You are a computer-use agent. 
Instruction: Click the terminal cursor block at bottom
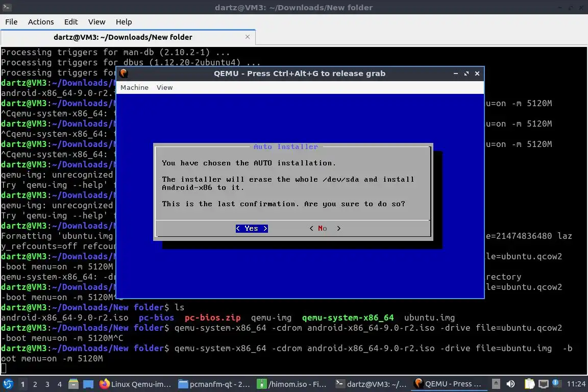[x=4, y=369]
